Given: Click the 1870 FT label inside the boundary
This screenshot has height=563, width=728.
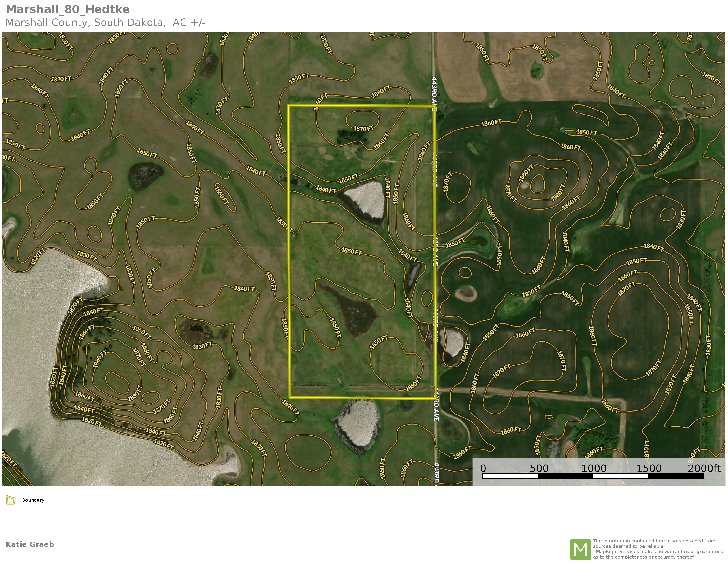Looking at the screenshot, I should tap(363, 129).
